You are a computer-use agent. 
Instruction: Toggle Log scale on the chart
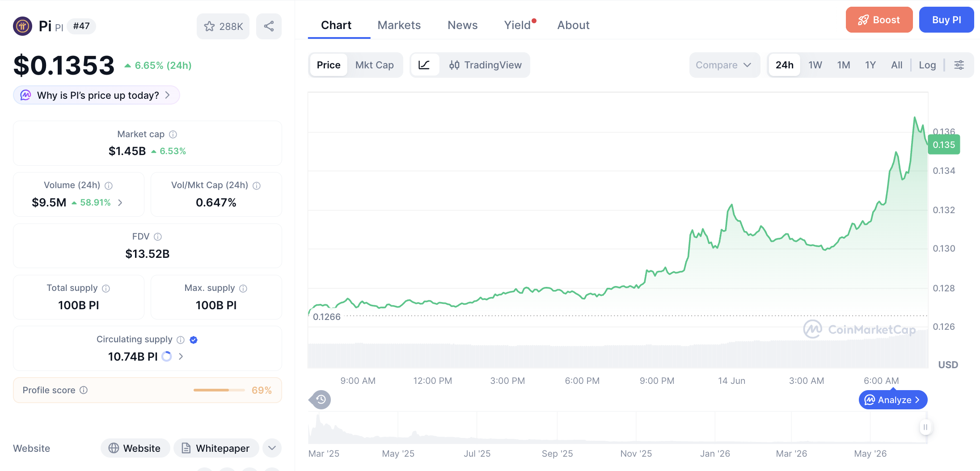click(x=927, y=65)
